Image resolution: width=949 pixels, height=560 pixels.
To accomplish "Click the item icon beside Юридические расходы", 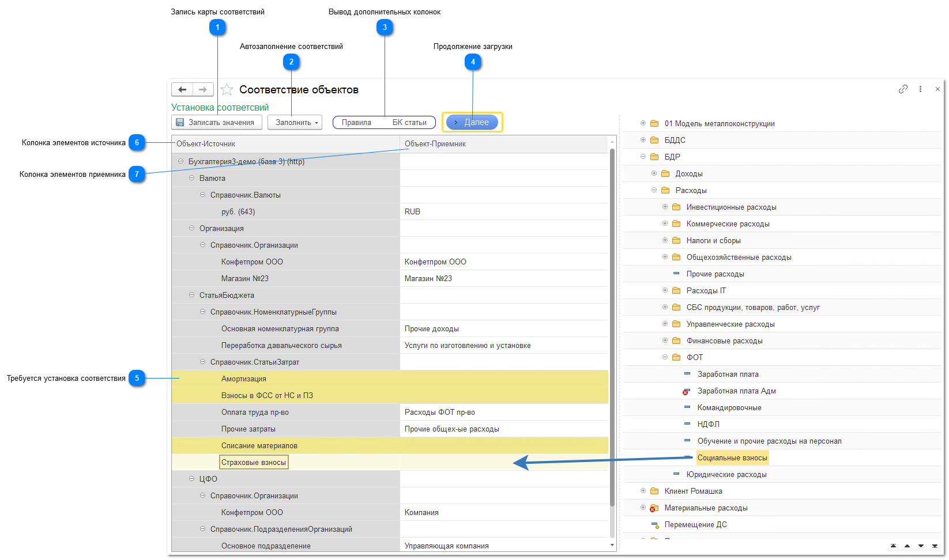I will click(676, 474).
